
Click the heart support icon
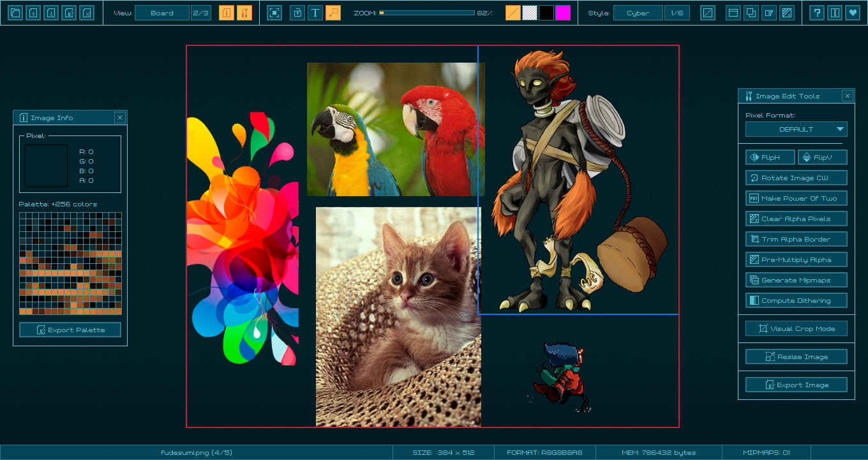(853, 12)
